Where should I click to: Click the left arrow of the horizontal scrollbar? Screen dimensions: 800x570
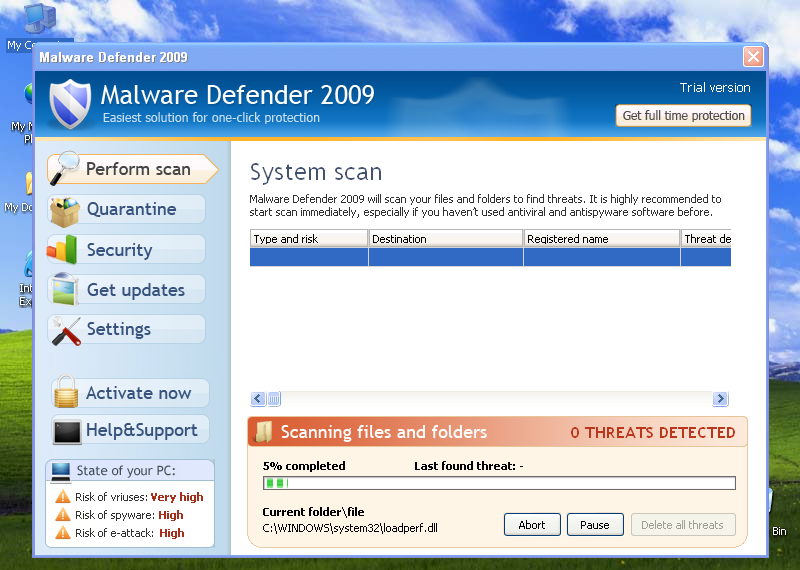click(258, 399)
